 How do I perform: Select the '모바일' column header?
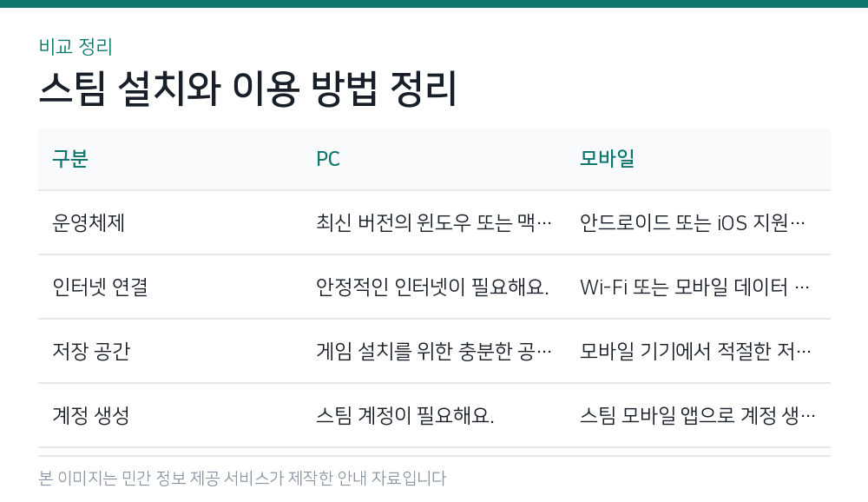(x=607, y=159)
